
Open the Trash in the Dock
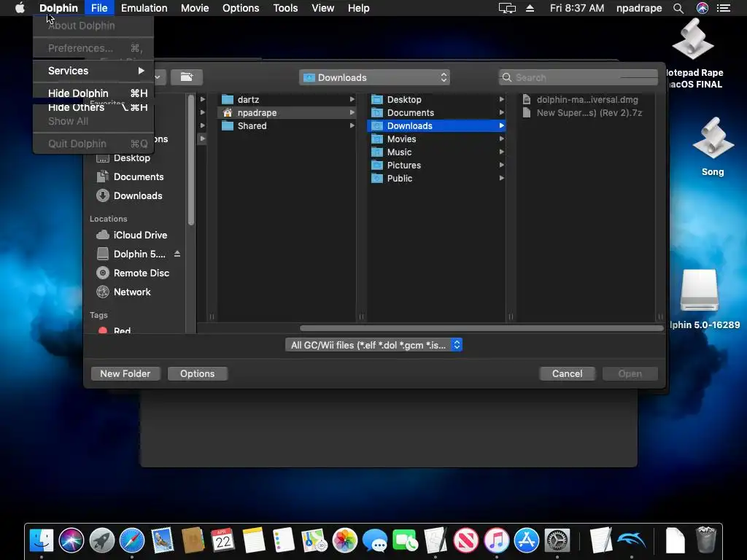pyautogui.click(x=705, y=540)
